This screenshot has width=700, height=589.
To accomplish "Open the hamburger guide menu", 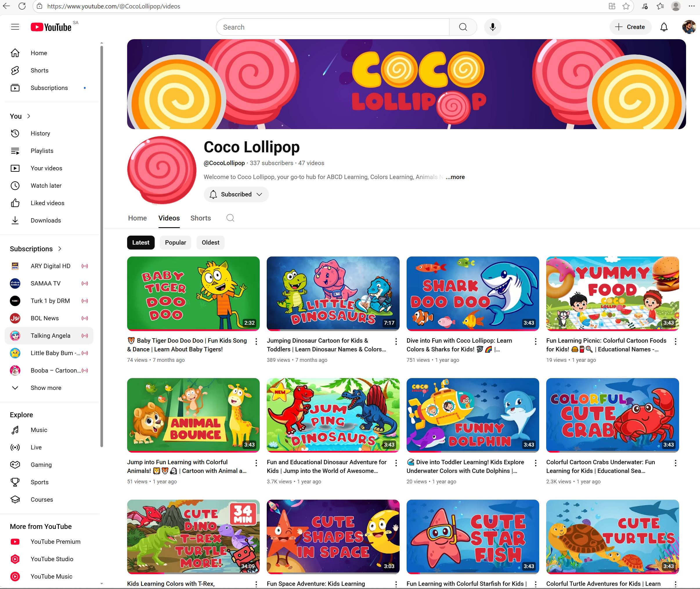I will click(x=15, y=27).
